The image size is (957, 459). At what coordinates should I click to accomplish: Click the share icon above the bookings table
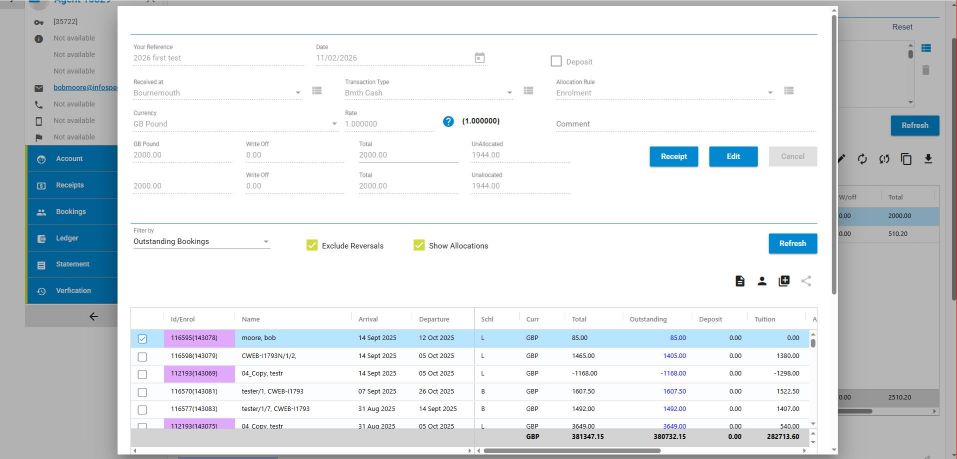pos(806,281)
